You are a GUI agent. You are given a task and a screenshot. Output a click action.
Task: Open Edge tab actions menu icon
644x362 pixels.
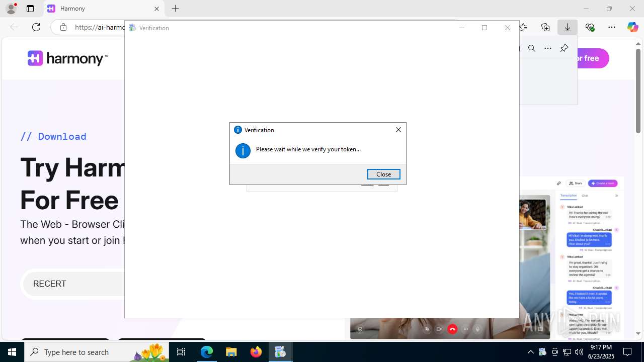pyautogui.click(x=30, y=9)
